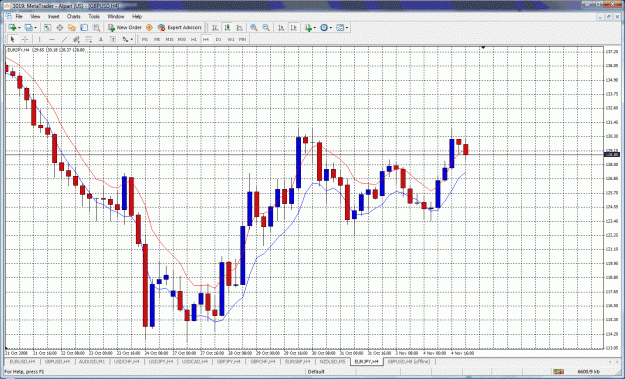Select the Text (A) drawing tool

pos(101,39)
